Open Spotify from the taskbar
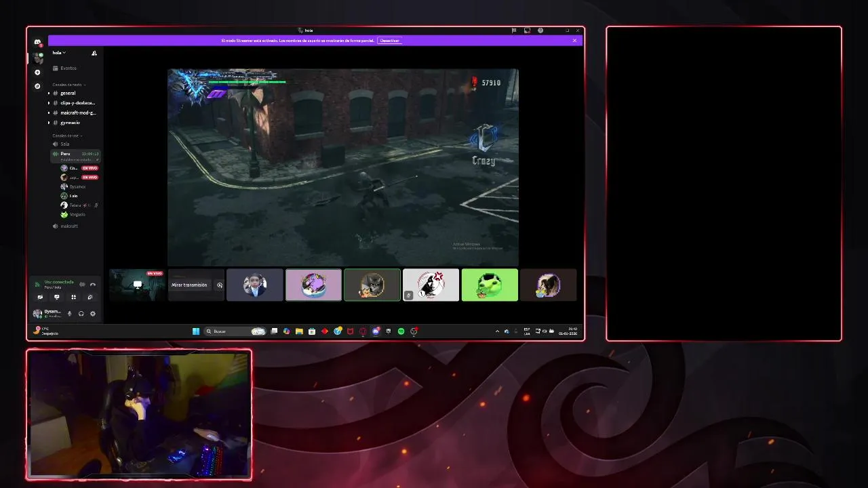Viewport: 868px width, 488px height. pos(401,331)
